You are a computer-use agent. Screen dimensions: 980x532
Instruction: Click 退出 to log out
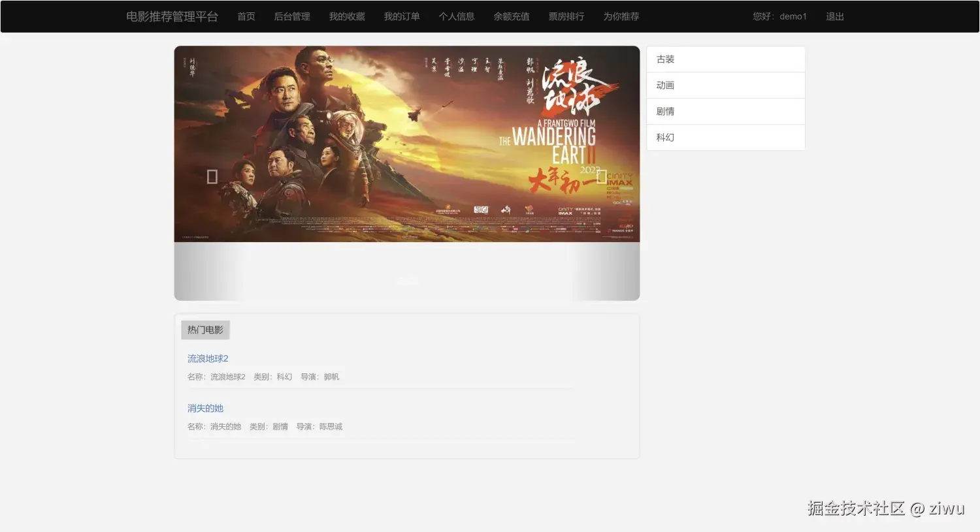(835, 16)
